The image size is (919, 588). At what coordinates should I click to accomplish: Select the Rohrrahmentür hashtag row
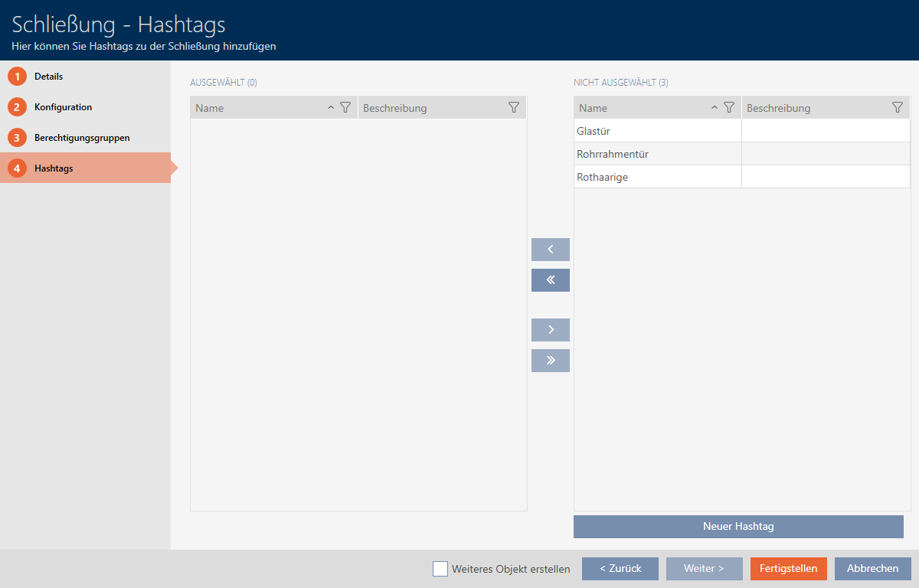[x=658, y=154]
